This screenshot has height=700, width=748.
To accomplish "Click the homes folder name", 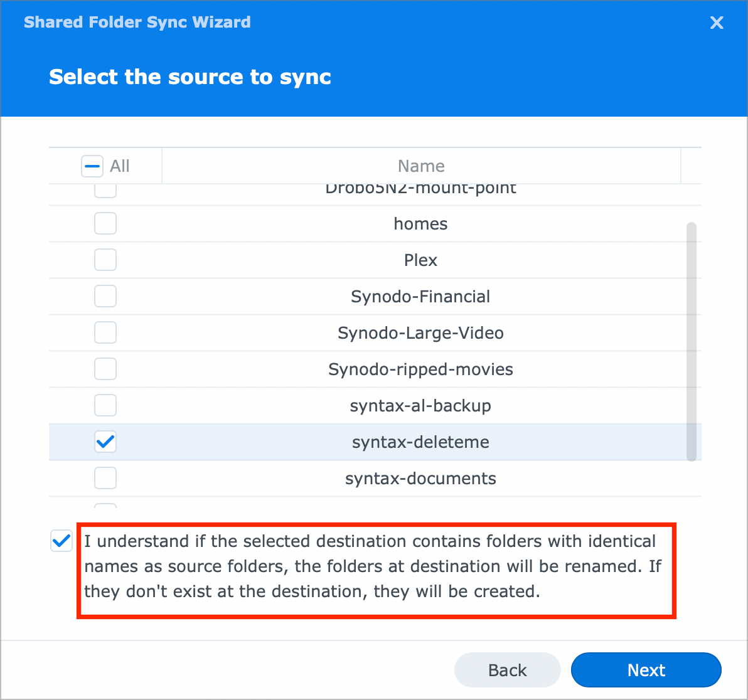I will 420,224.
